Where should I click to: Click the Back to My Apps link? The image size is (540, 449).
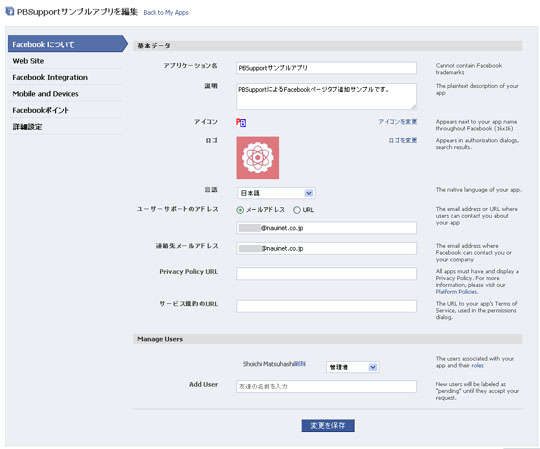point(166,13)
